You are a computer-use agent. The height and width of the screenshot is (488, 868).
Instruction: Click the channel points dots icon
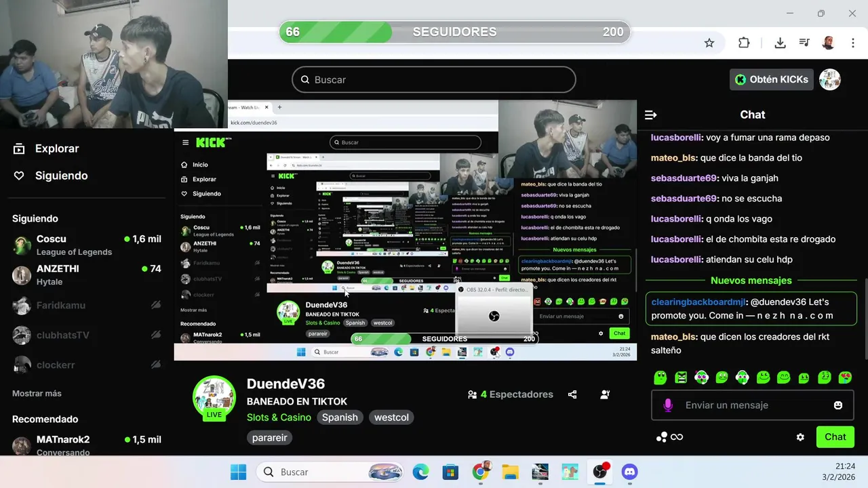click(x=662, y=437)
